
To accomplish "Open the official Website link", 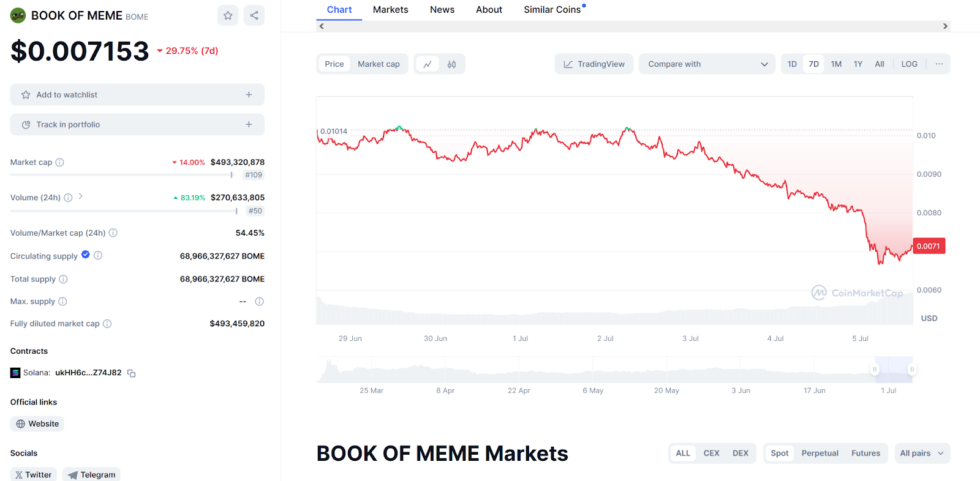I will [37, 424].
